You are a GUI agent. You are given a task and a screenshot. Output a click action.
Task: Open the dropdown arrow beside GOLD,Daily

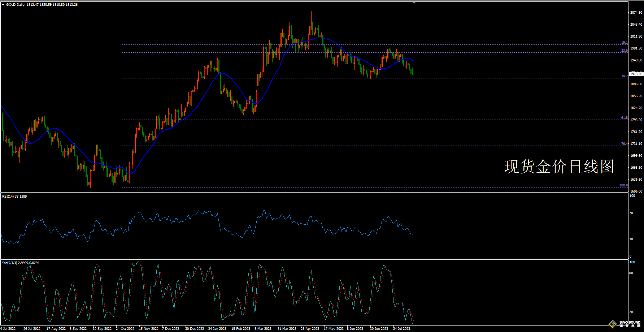3,5
